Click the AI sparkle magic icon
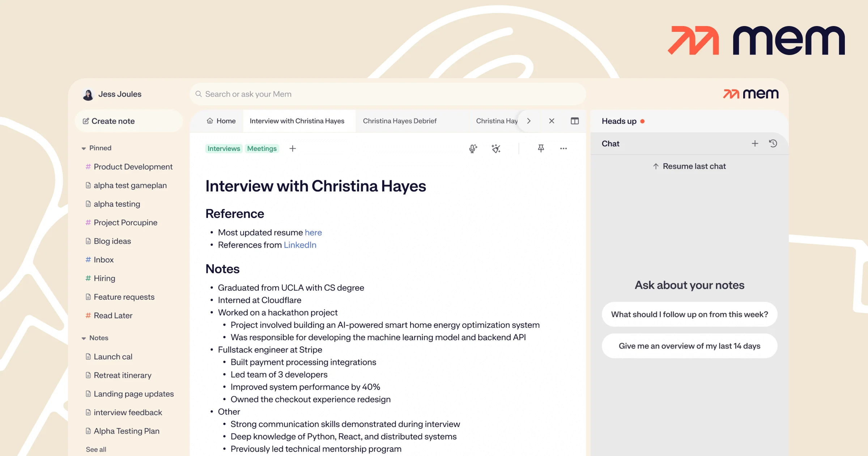Image resolution: width=868 pixels, height=456 pixels. point(496,148)
